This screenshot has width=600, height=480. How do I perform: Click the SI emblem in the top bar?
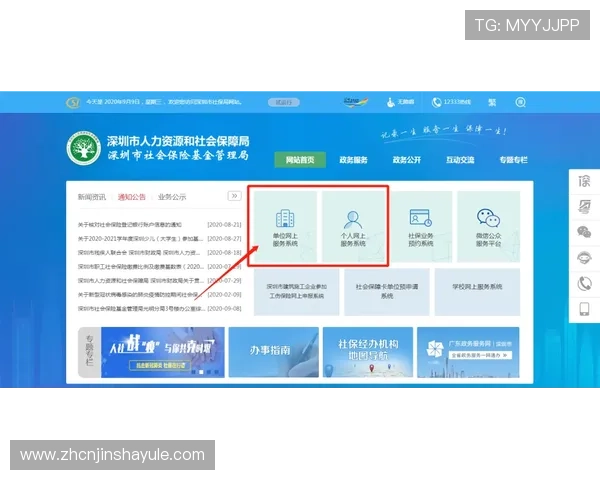[x=73, y=102]
